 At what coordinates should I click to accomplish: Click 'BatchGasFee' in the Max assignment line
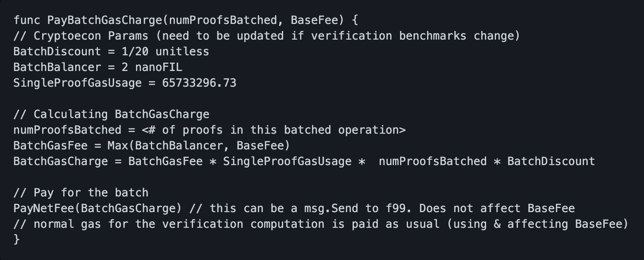[x=50, y=146]
